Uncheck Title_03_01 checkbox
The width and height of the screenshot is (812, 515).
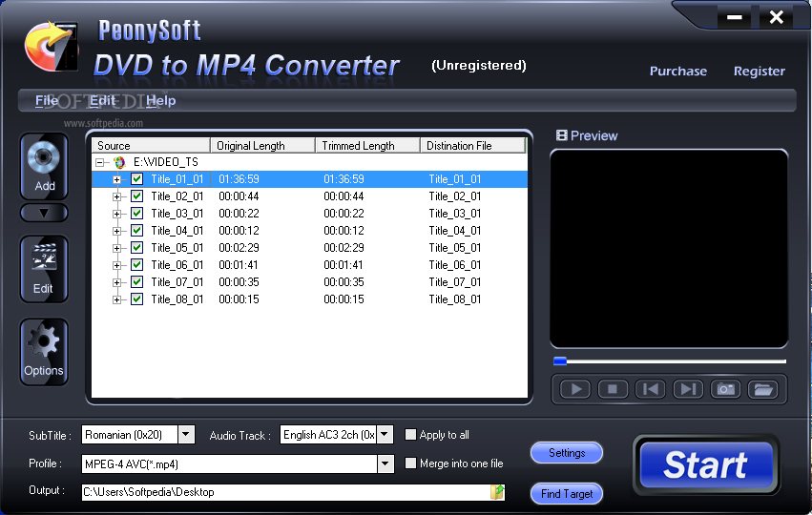tap(136, 214)
